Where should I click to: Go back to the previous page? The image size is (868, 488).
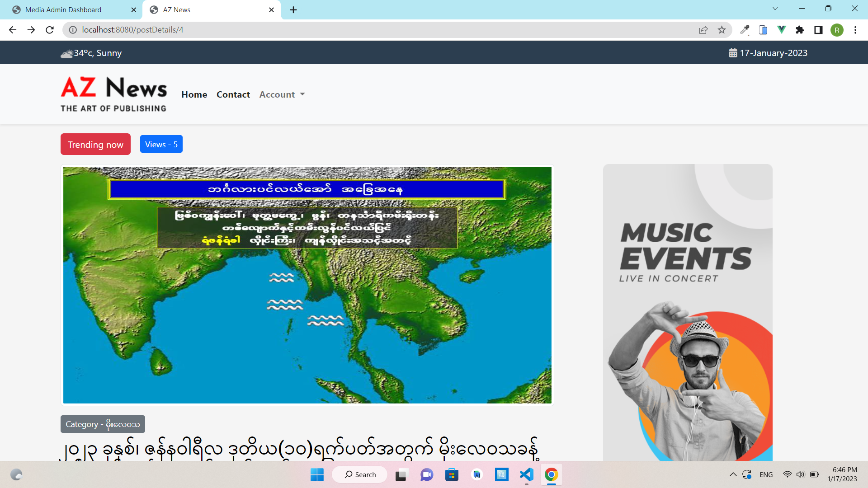[x=13, y=30]
